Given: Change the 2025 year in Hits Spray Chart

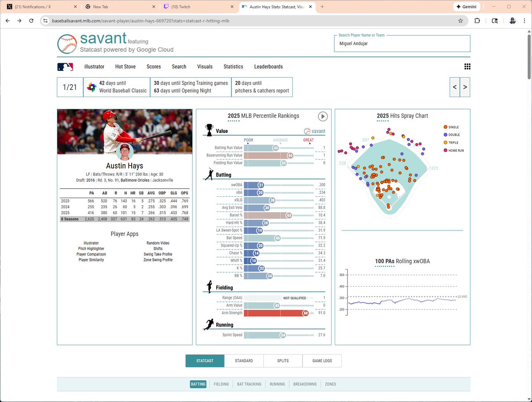Looking at the screenshot, I should click(x=383, y=116).
